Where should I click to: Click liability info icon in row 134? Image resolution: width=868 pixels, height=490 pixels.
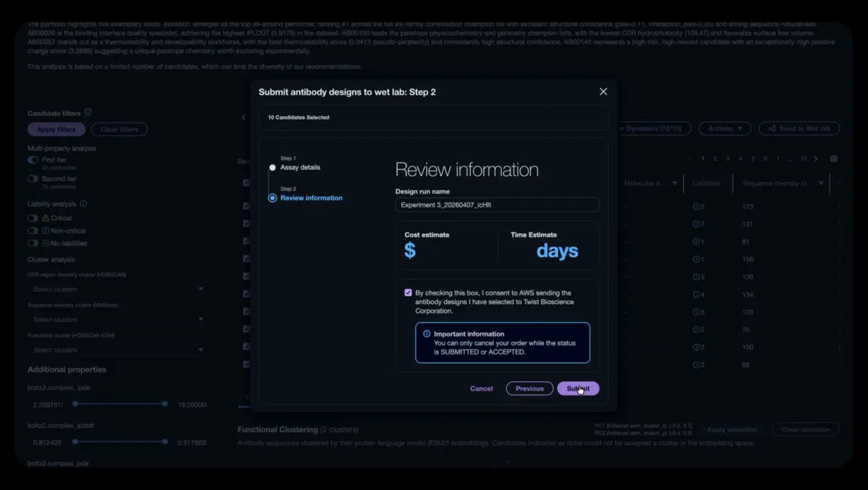click(x=696, y=295)
